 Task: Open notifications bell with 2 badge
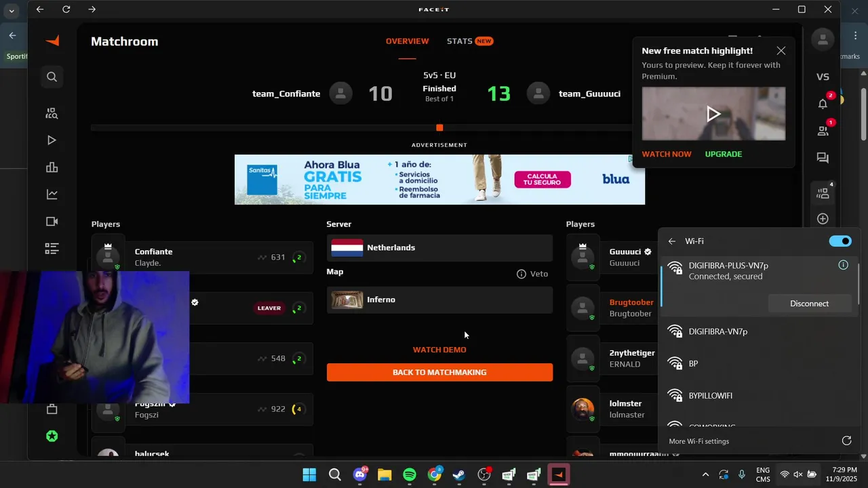(823, 104)
